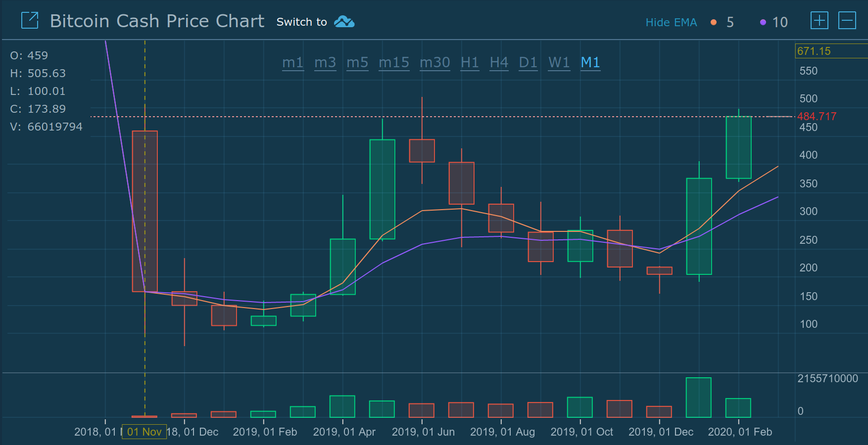Viewport: 868px width, 445px height.
Task: Open chart in external window icon
Action: pyautogui.click(x=30, y=21)
